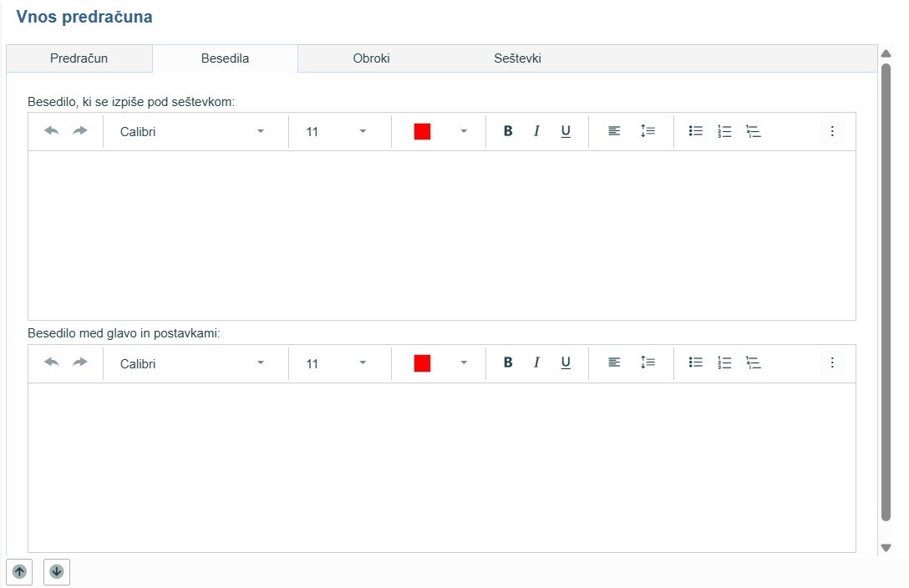
Task: Open the Seštevki tab
Action: pyautogui.click(x=517, y=58)
